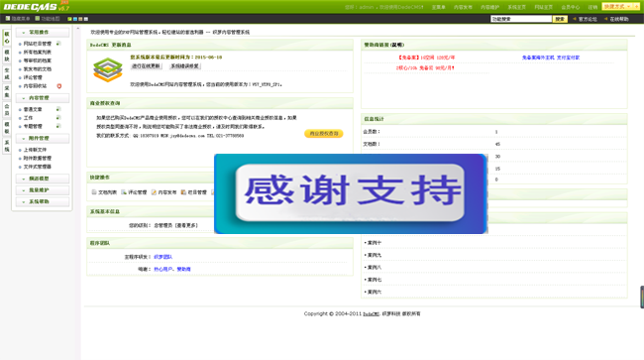The image size is (644, 360).
Task: Click the add icon beside 专题管理
Action: 58,126
